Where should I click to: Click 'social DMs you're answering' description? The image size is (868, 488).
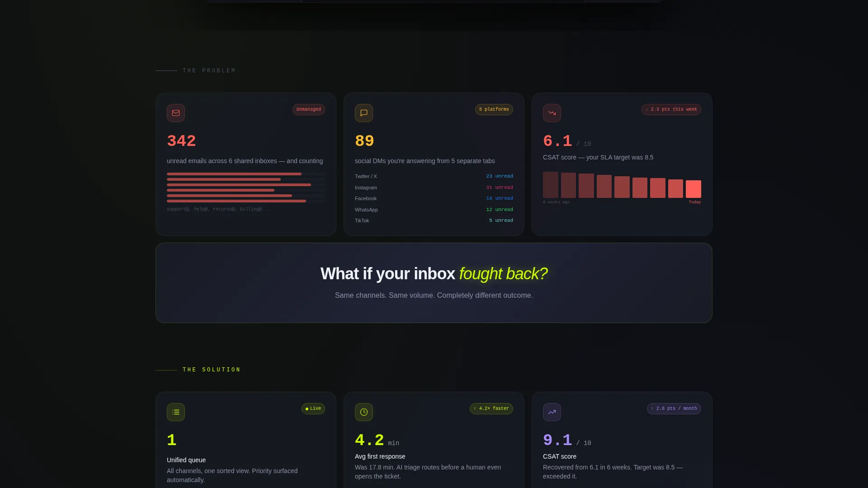[x=425, y=161]
